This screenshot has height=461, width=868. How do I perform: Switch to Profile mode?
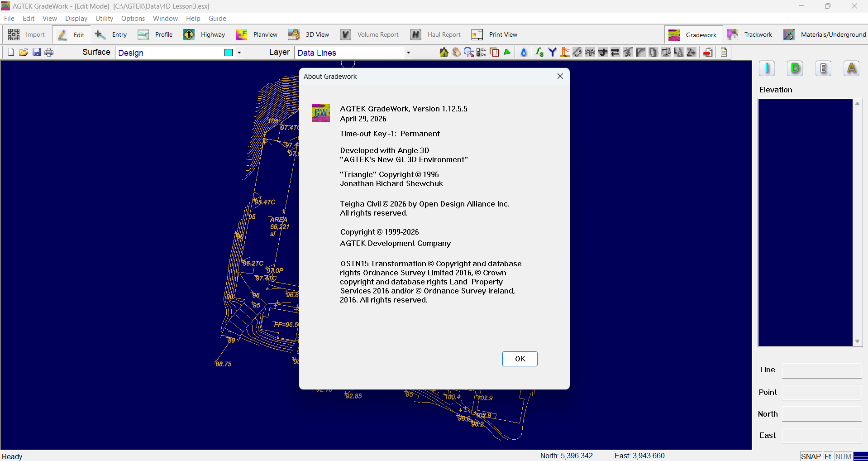pos(155,34)
